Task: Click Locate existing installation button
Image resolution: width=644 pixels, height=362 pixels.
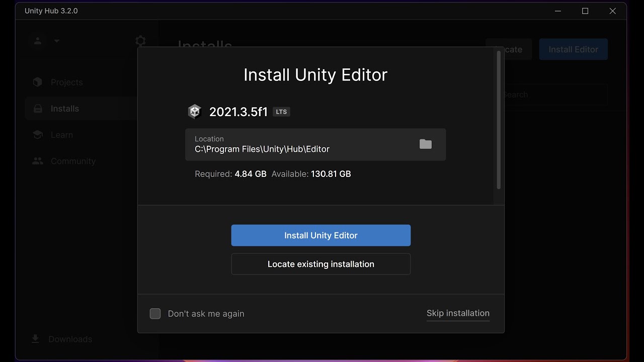Action: click(320, 264)
